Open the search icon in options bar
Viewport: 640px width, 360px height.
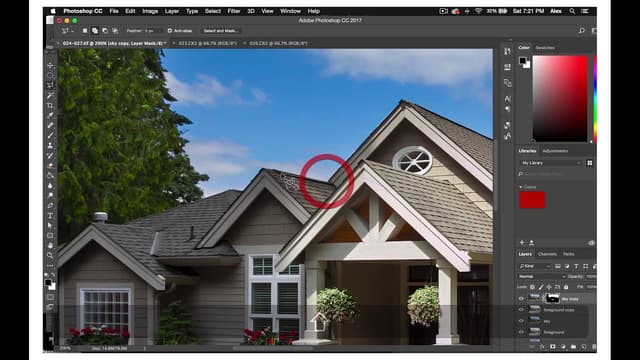tap(582, 31)
